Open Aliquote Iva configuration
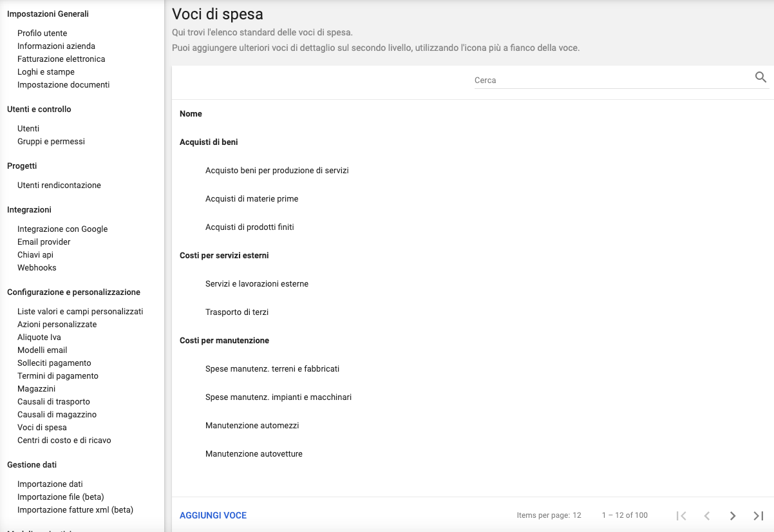The image size is (774, 532). pyautogui.click(x=39, y=337)
